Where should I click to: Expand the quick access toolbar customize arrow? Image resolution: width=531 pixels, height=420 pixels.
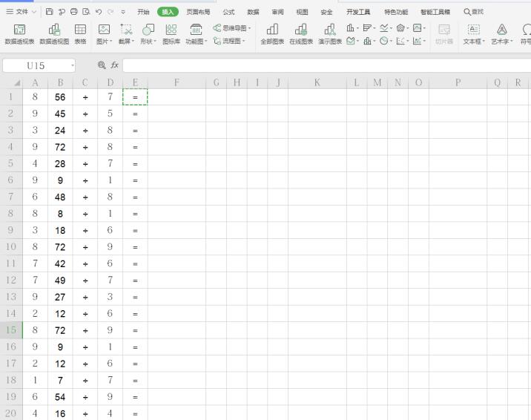click(x=123, y=12)
